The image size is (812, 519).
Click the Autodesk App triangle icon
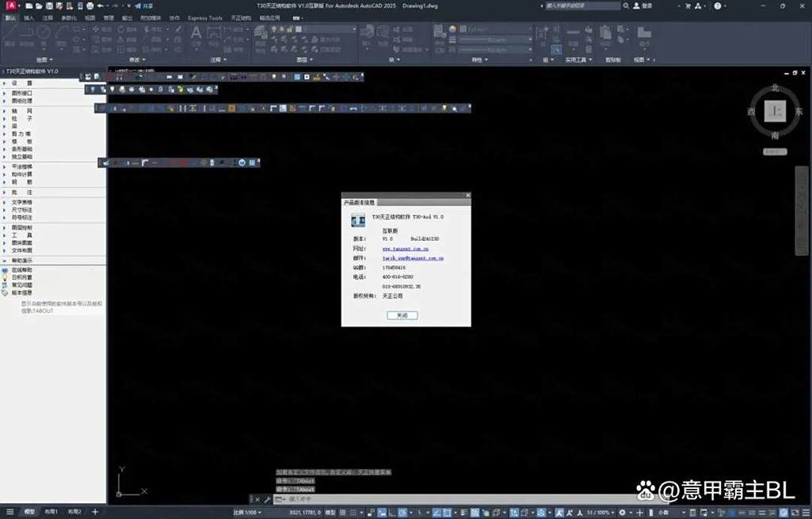coord(698,6)
